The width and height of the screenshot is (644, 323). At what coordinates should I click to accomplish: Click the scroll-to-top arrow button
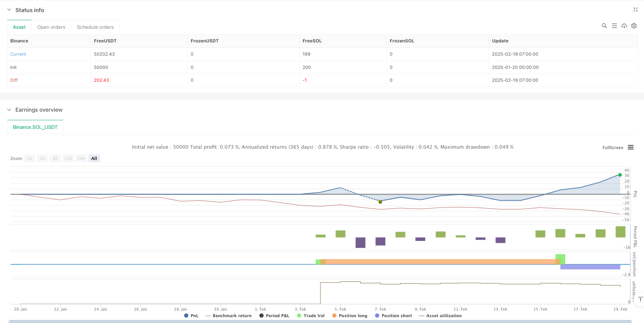[x=640, y=299]
